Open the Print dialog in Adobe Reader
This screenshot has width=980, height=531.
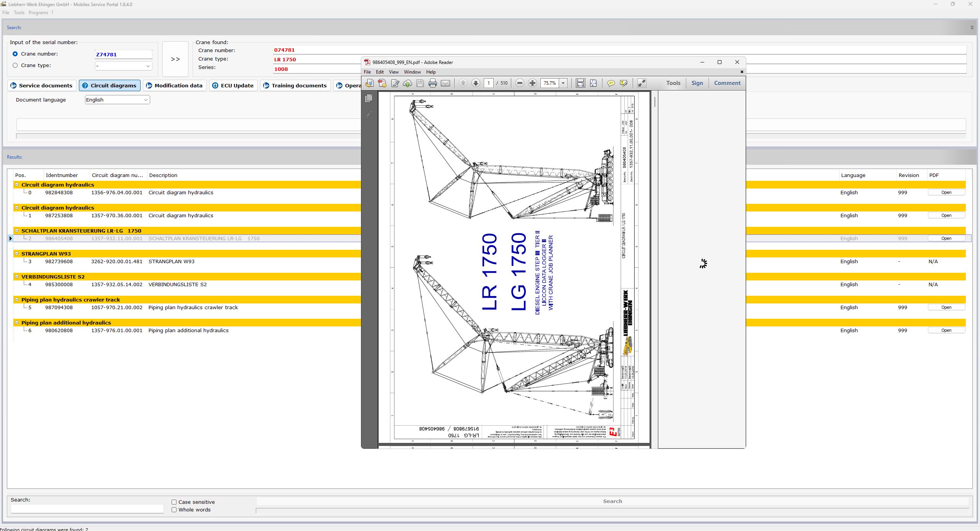pyautogui.click(x=433, y=83)
